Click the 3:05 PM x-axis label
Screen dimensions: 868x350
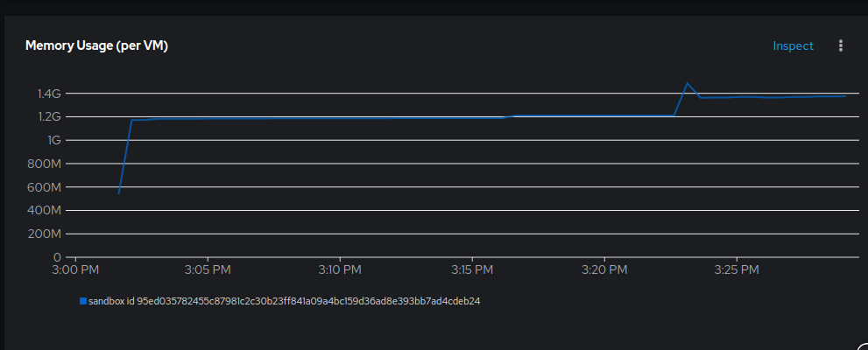[x=208, y=269]
